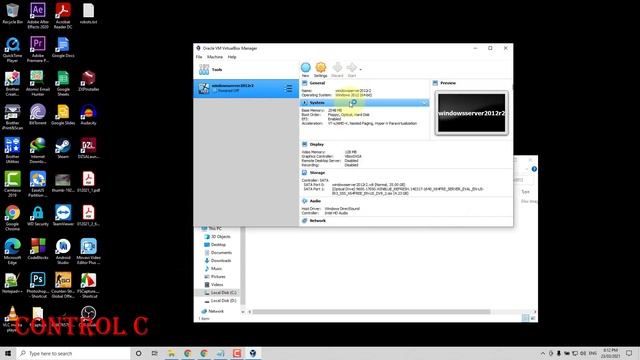
Task: Click the Video Memory 128 MB value
Action: (x=351, y=152)
